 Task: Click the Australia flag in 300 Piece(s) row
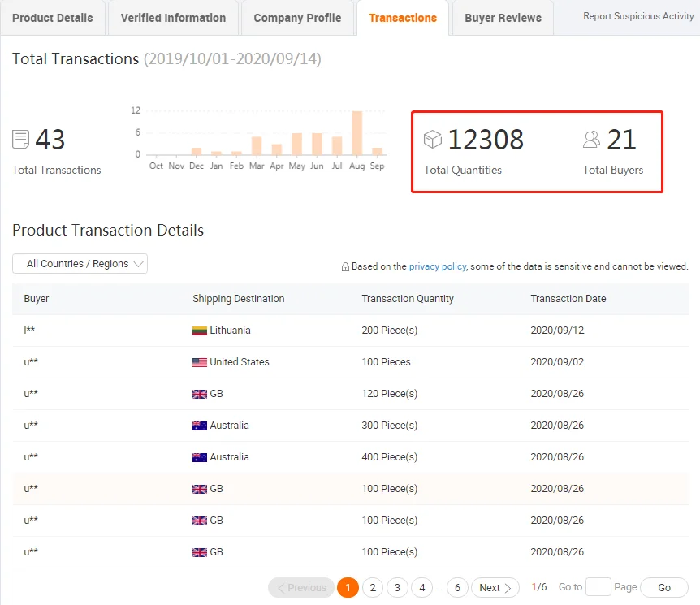pos(200,426)
